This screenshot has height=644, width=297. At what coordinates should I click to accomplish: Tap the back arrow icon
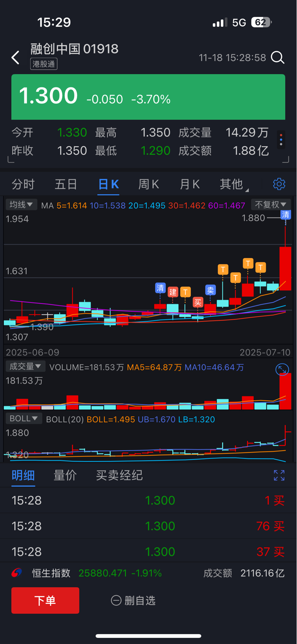(x=15, y=58)
